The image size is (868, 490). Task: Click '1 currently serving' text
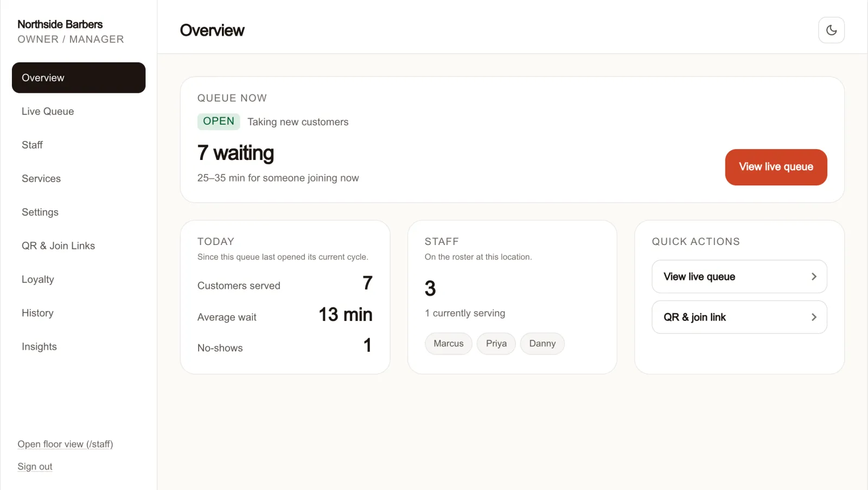pyautogui.click(x=465, y=313)
